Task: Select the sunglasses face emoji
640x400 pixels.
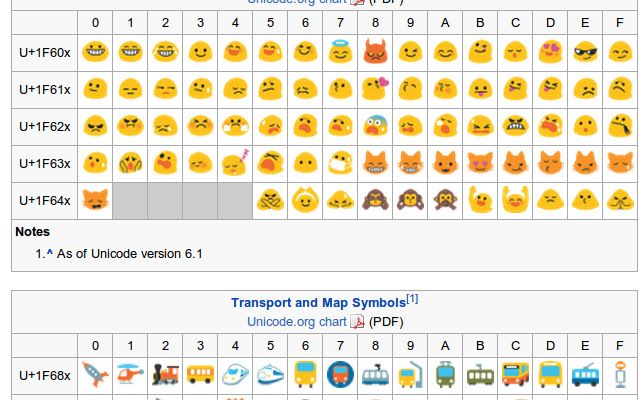Action: click(585, 52)
